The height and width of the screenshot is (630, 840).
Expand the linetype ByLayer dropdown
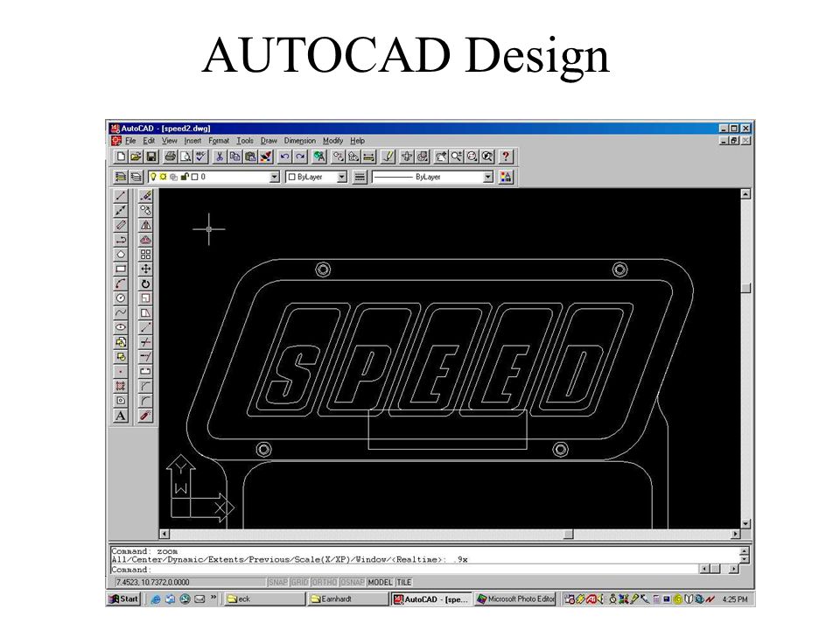(x=487, y=177)
